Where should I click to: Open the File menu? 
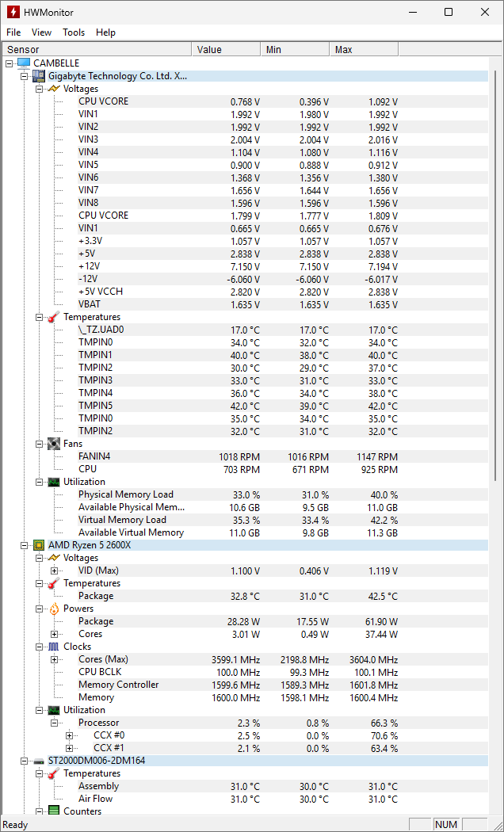[x=13, y=32]
